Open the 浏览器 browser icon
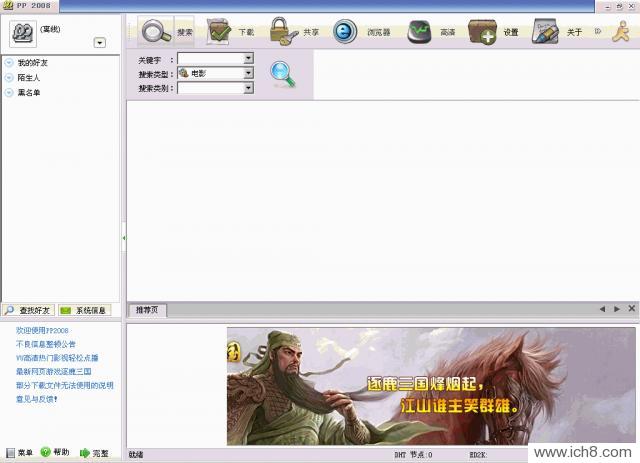The width and height of the screenshot is (640, 463). pos(345,31)
